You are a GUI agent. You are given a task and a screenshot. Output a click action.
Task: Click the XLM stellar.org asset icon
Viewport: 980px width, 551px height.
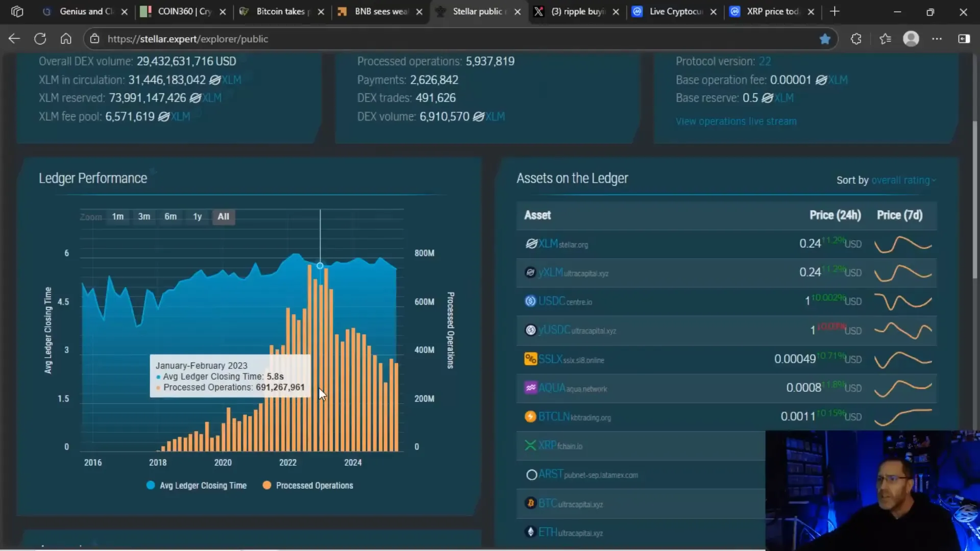(x=531, y=244)
